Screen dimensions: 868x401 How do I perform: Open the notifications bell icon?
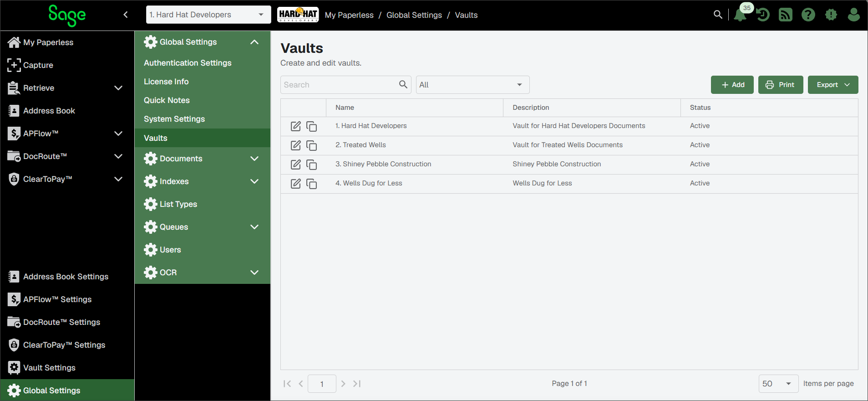(740, 15)
